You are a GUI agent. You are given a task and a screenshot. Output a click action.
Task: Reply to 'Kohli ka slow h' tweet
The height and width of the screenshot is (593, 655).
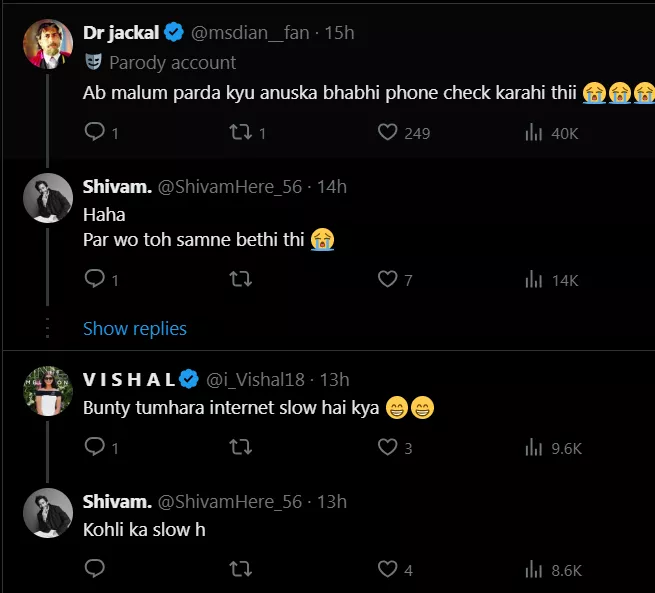coord(95,569)
